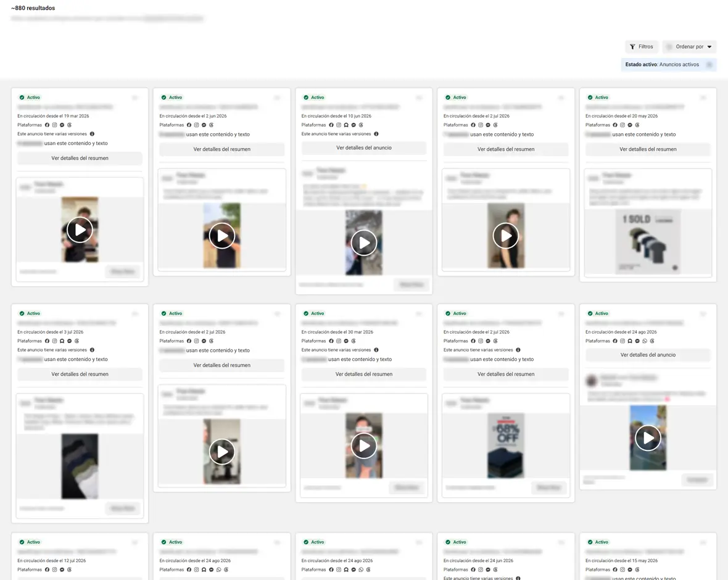This screenshot has height=580, width=728.
Task: Click the info icon in the 19 mar 2026 card
Action: tap(92, 134)
